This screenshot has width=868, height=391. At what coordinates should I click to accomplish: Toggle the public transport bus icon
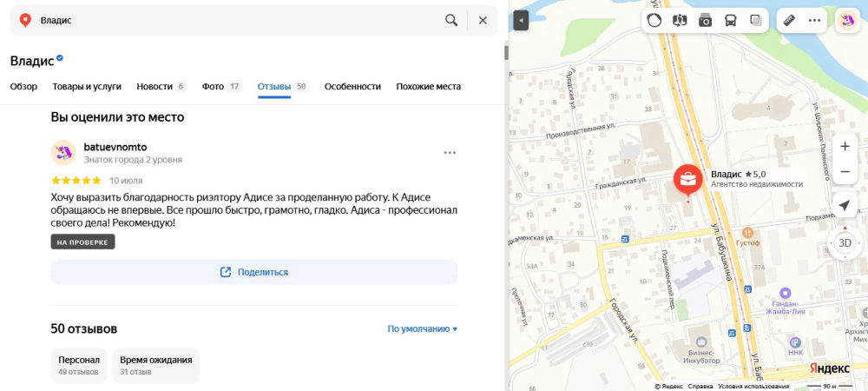pyautogui.click(x=731, y=21)
